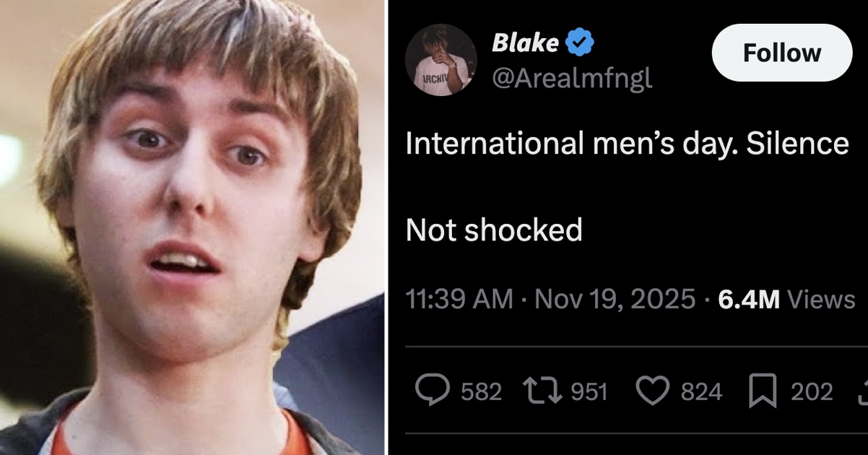Image resolution: width=868 pixels, height=455 pixels.
Task: Click the reply speech bubble icon
Action: tap(433, 391)
